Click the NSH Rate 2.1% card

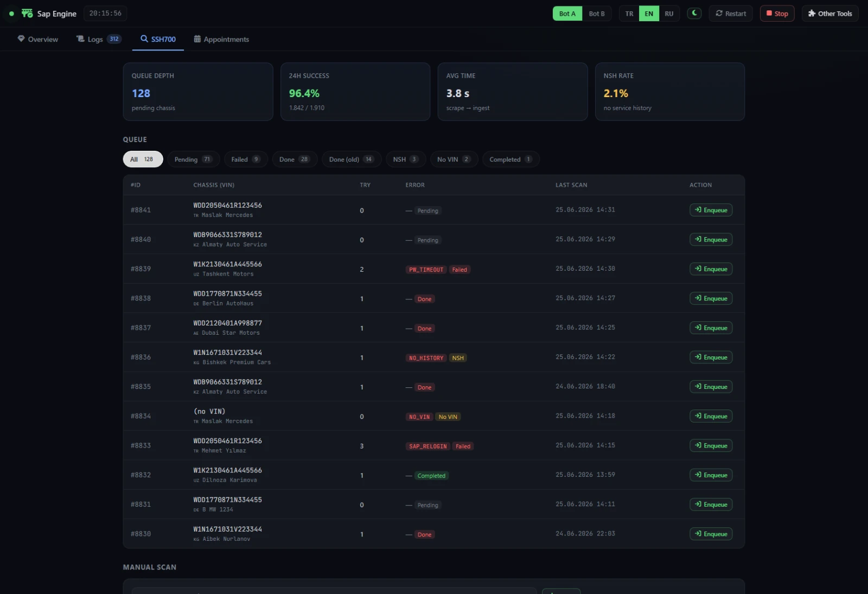[670, 92]
